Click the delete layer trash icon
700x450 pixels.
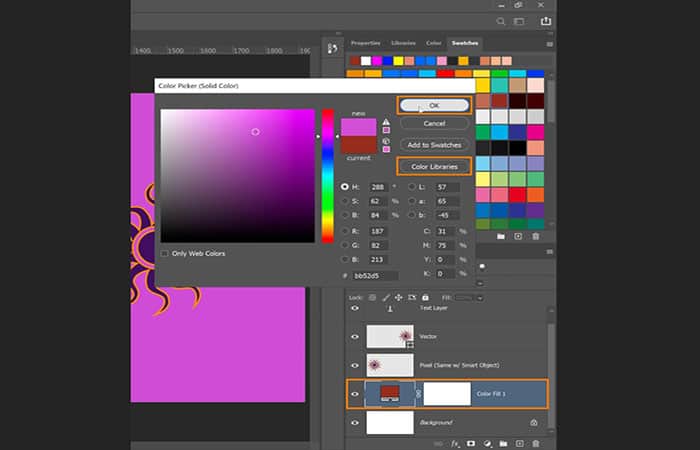(536, 442)
